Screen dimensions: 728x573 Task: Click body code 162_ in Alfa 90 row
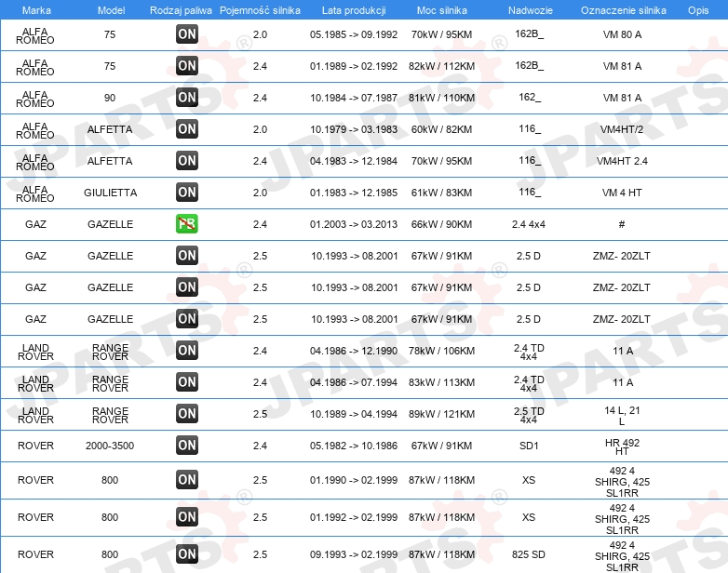pyautogui.click(x=530, y=98)
